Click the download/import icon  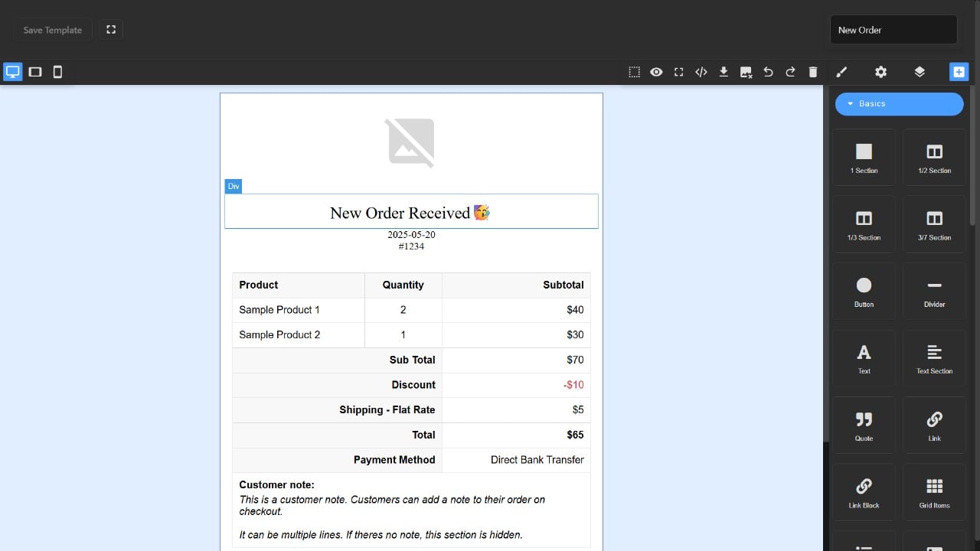point(724,72)
